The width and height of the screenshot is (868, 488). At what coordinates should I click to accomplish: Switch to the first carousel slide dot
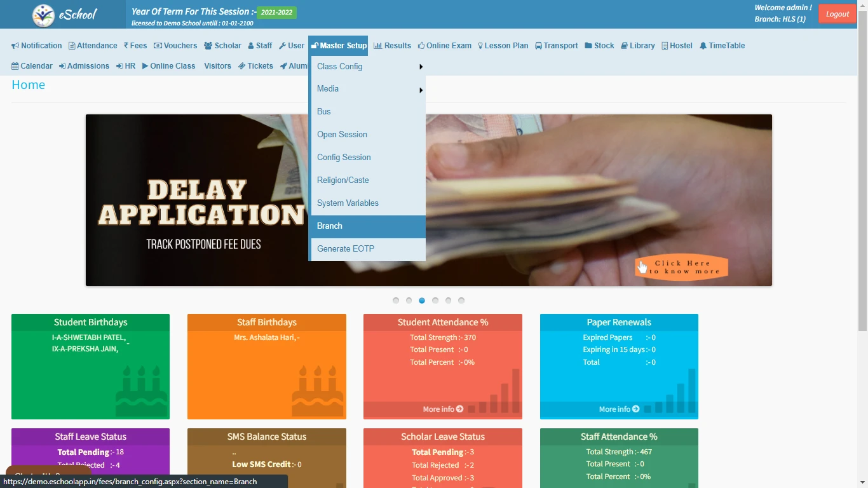(x=396, y=301)
